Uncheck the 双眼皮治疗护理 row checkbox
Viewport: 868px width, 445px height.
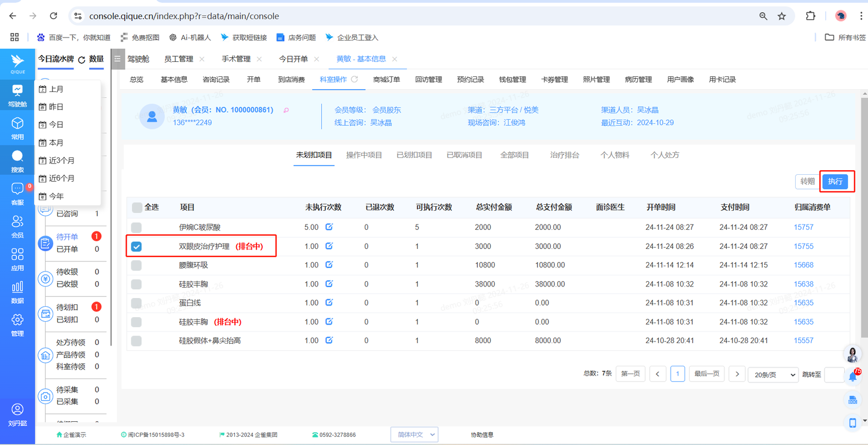(137, 247)
